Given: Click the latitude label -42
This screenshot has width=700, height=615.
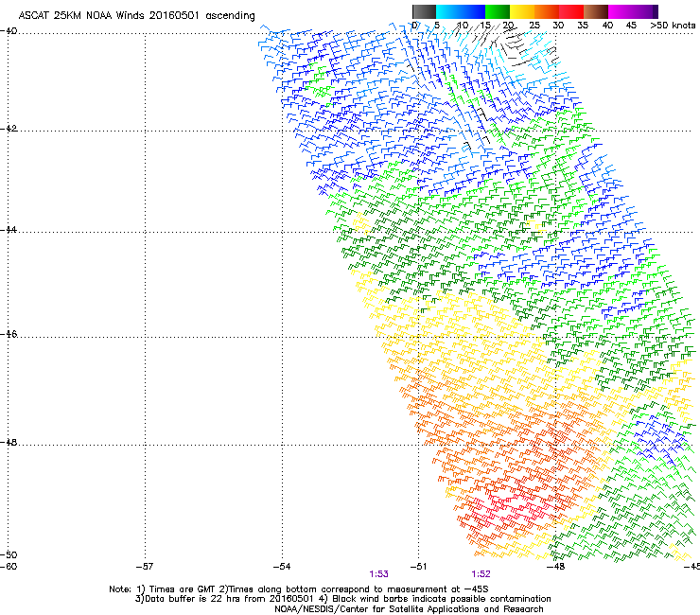Looking at the screenshot, I should (x=9, y=129).
